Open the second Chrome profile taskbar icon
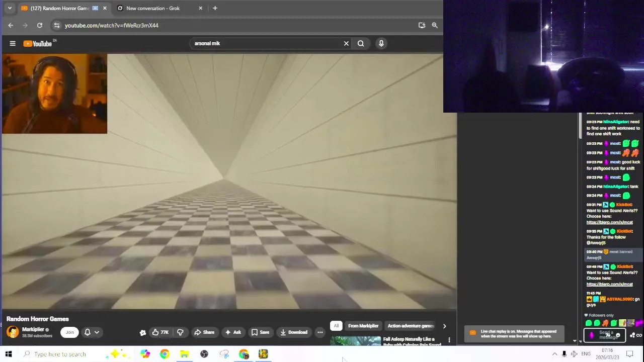 244,354
